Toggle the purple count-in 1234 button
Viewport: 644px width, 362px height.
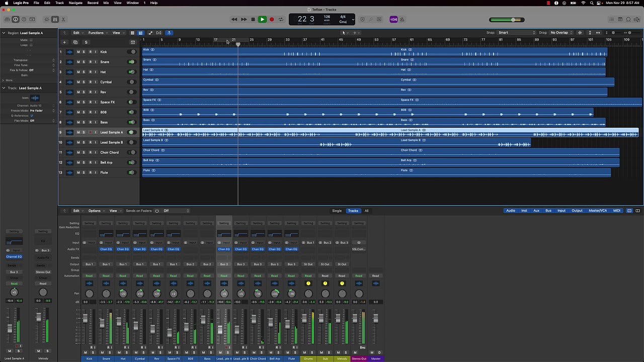click(393, 20)
